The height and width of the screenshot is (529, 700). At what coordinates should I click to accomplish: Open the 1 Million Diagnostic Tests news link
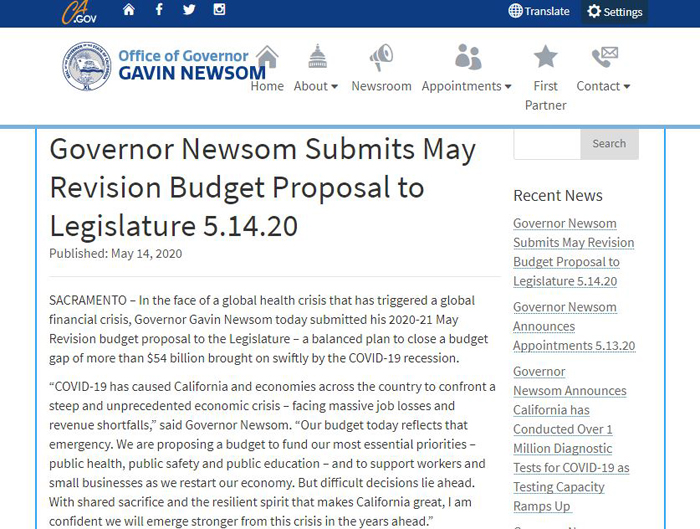pyautogui.click(x=571, y=439)
